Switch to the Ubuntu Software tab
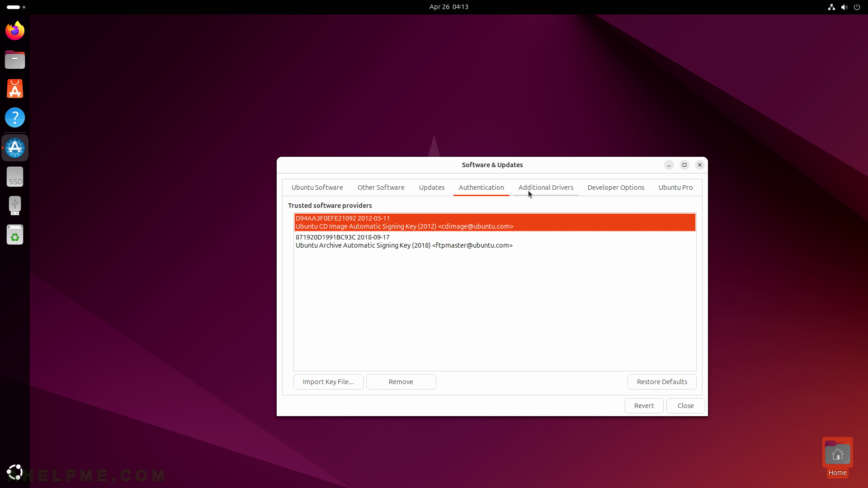Screen dimensions: 868x488 [x=317, y=188]
